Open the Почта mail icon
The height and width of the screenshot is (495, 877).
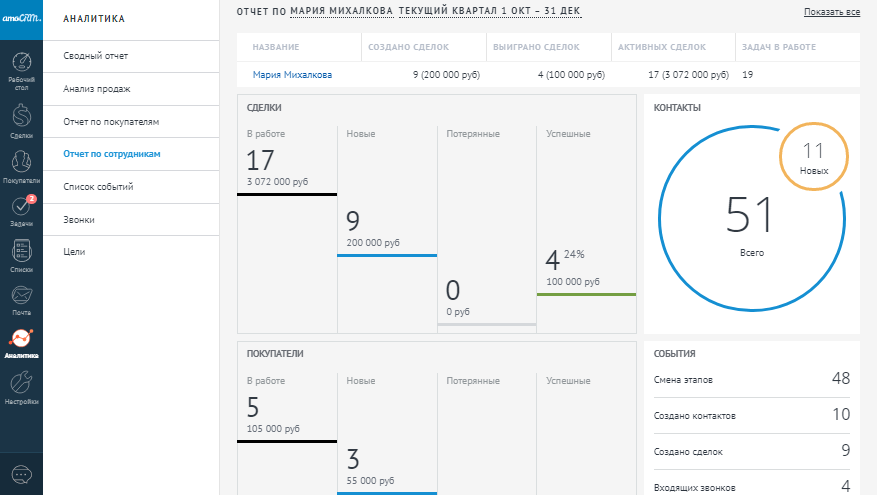[21, 299]
